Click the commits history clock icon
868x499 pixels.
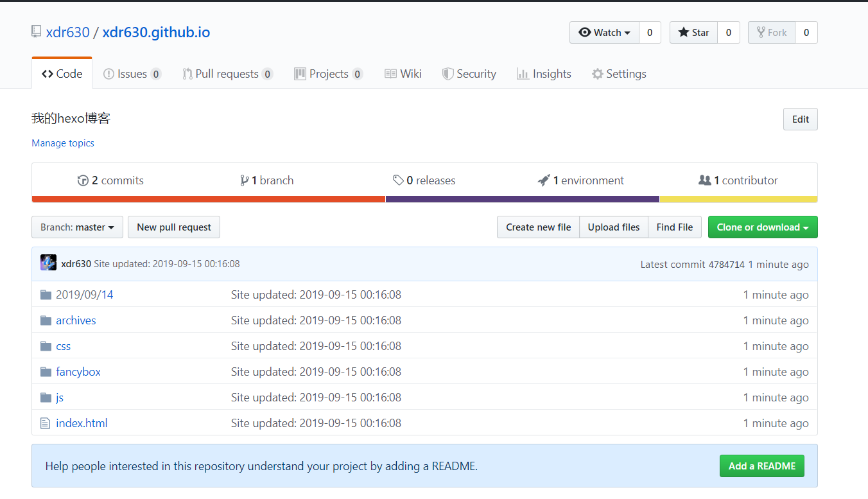click(83, 180)
